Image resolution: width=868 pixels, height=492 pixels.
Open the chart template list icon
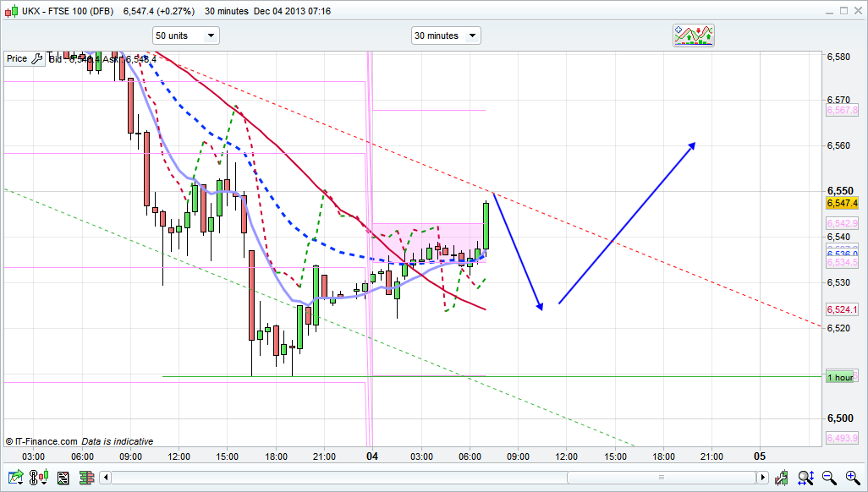63,478
